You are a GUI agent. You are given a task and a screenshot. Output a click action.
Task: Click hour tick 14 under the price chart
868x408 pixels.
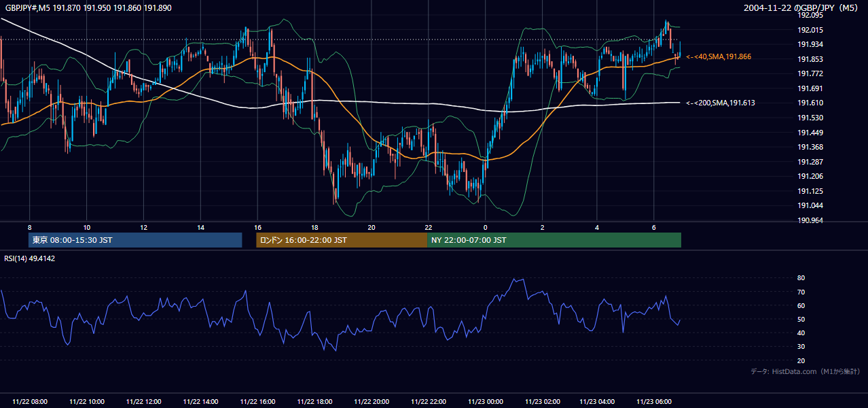click(200, 226)
